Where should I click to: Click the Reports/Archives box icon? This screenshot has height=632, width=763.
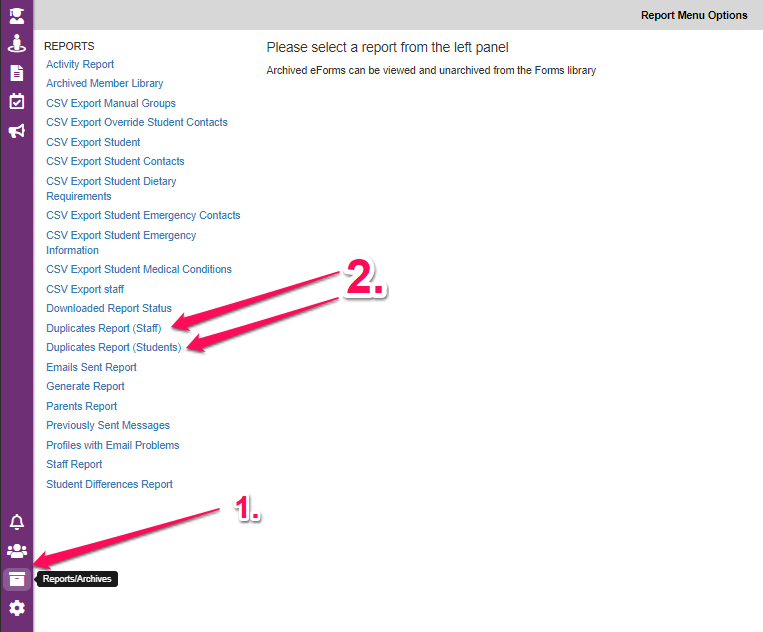pos(16,579)
